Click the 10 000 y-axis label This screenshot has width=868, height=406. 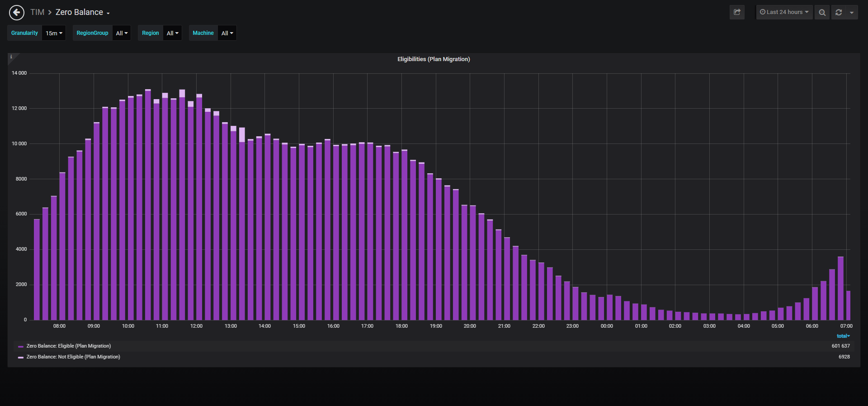[19, 143]
